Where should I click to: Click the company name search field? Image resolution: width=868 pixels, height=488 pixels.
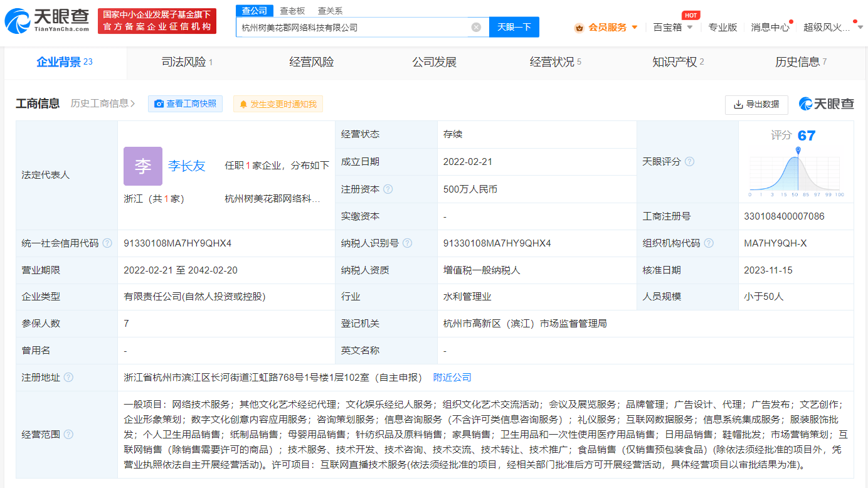click(354, 27)
